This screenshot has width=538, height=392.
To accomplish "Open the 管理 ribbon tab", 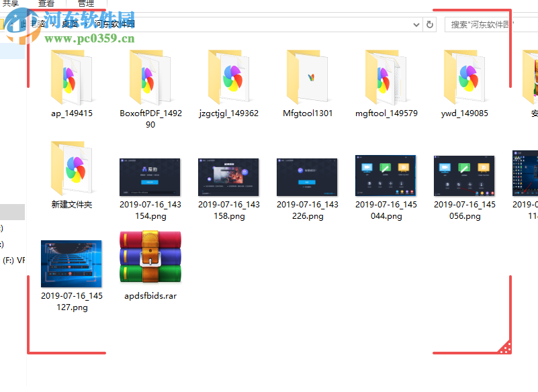I will (86, 4).
